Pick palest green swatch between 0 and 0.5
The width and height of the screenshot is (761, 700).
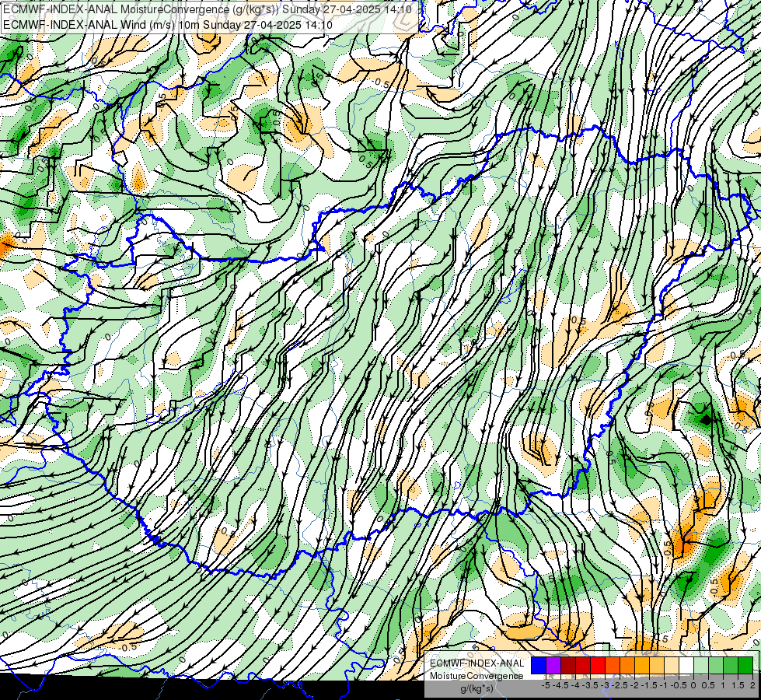point(701,665)
